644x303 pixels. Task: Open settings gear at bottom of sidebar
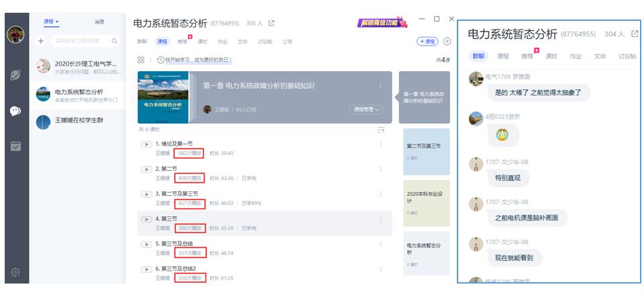15,272
